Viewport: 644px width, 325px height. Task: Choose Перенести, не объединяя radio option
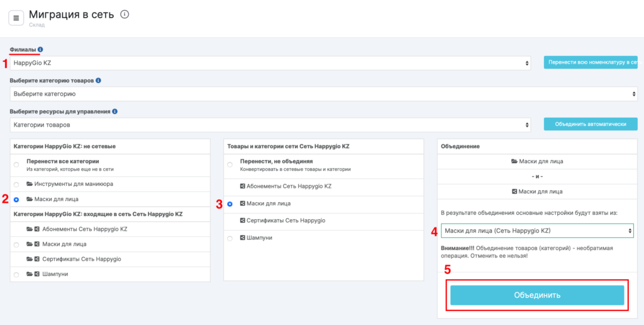click(230, 164)
